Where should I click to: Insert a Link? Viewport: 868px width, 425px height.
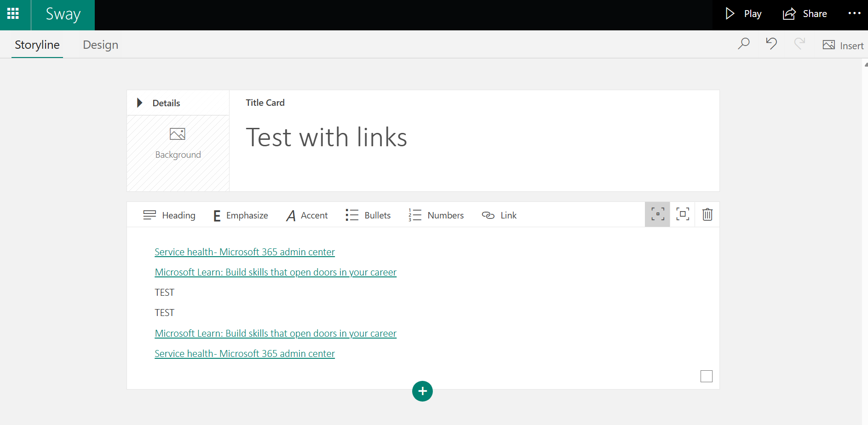[x=499, y=215]
